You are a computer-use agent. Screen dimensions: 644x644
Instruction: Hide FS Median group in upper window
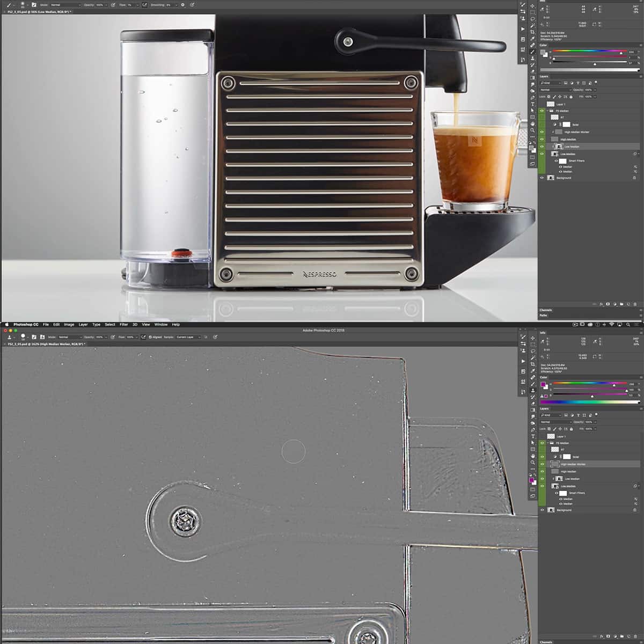click(542, 111)
